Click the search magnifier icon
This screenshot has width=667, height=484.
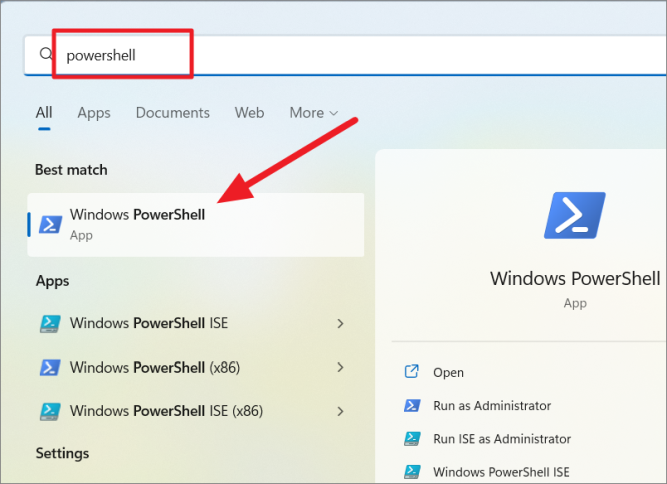click(x=46, y=54)
